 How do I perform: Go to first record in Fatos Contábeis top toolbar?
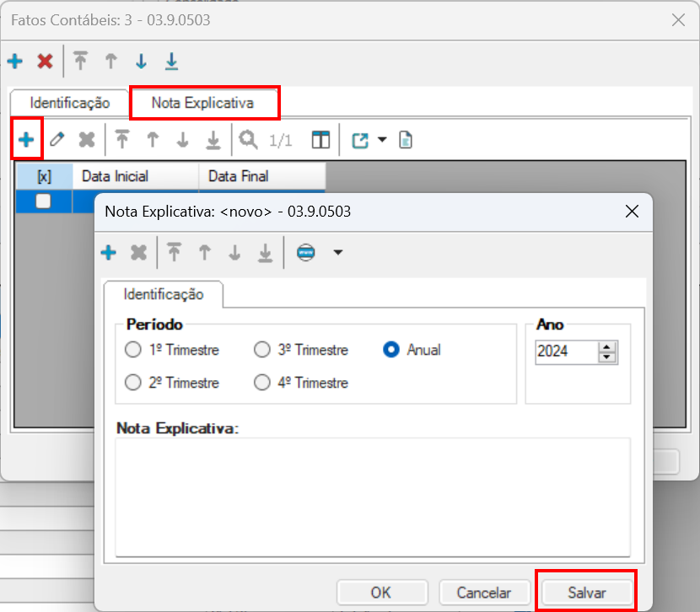(x=81, y=61)
